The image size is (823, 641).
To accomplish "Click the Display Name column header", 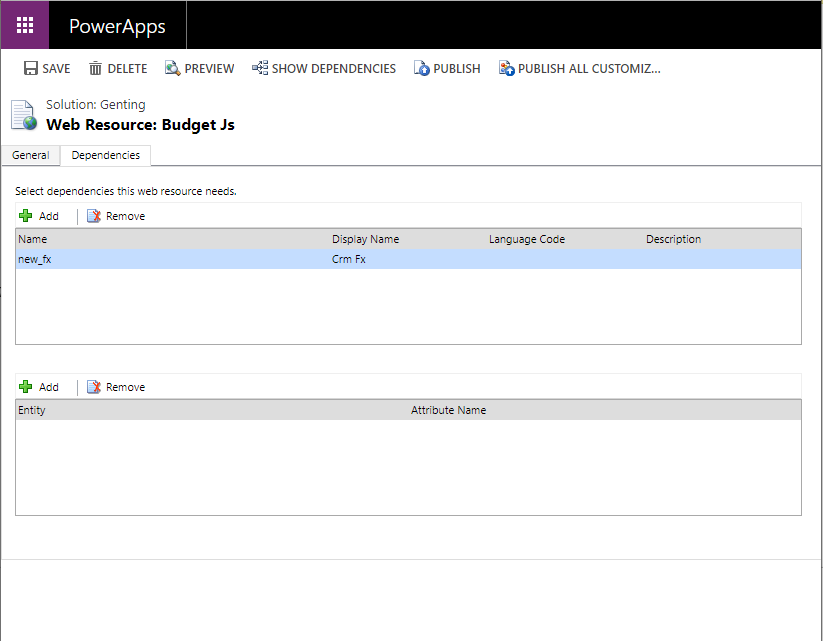I will click(365, 239).
